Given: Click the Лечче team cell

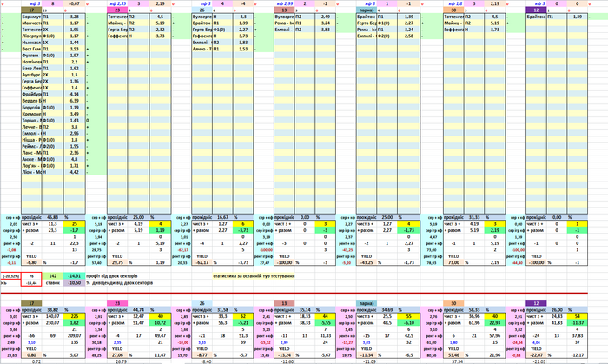Looking at the screenshot, I should point(31,127).
